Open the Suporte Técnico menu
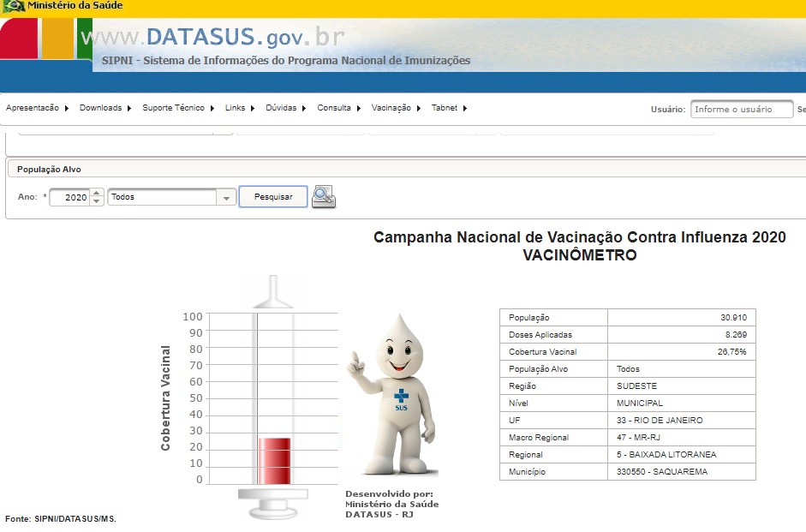 coord(178,108)
